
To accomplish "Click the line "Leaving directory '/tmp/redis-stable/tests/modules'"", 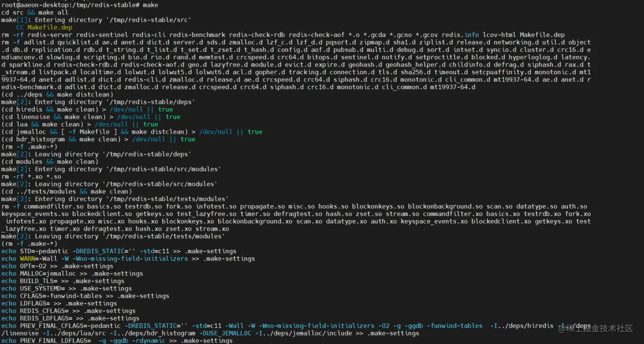I will pos(113,236).
